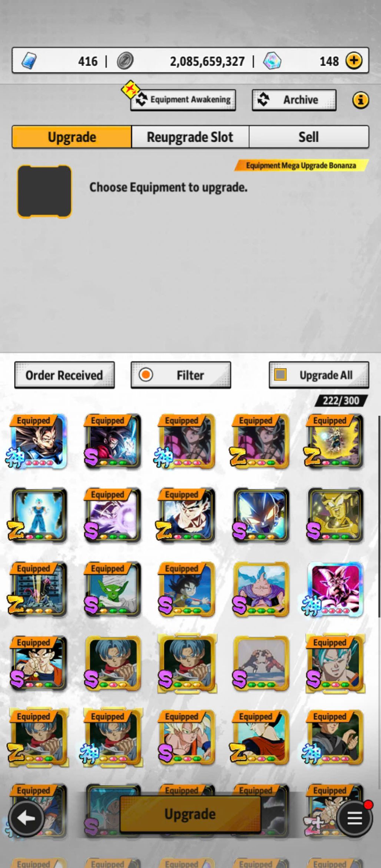Switch to the Sell tab
The width and height of the screenshot is (381, 868).
tap(309, 137)
